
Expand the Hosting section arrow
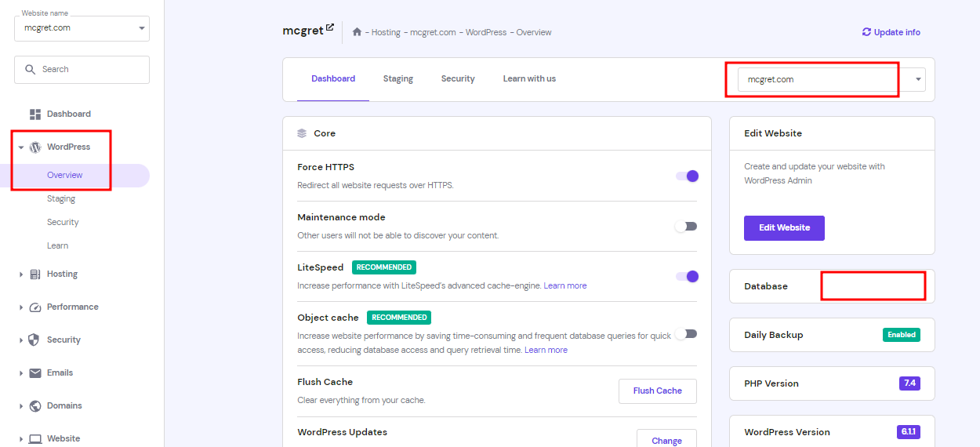21,274
